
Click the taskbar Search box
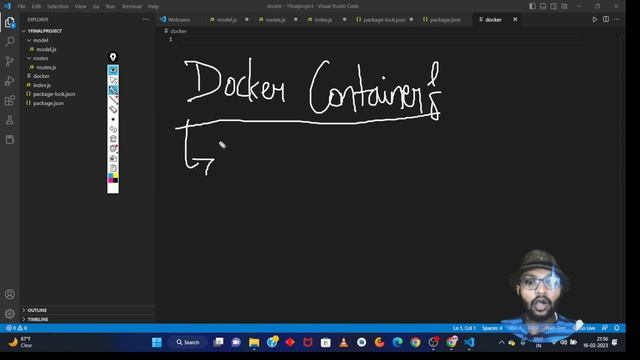[188, 342]
